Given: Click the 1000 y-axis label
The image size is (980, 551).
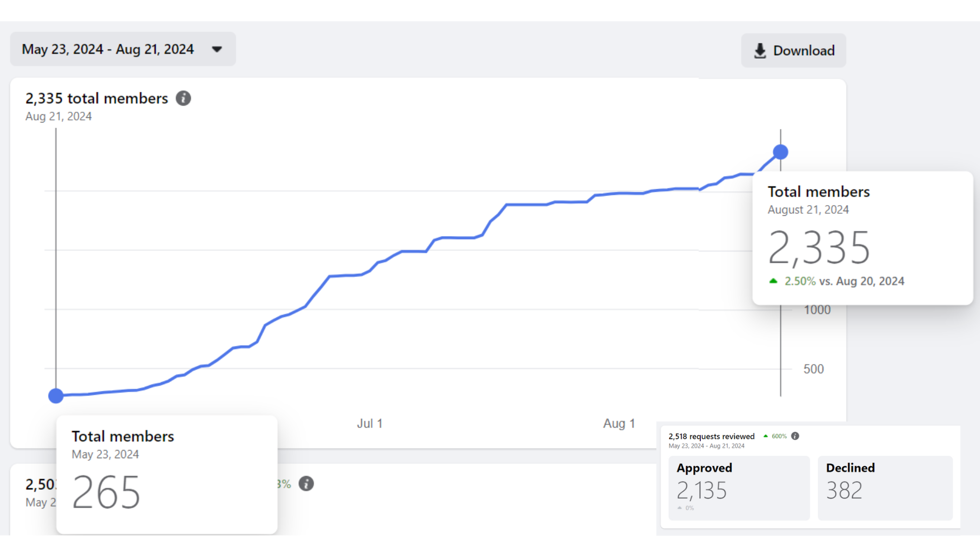Looking at the screenshot, I should coord(817,310).
